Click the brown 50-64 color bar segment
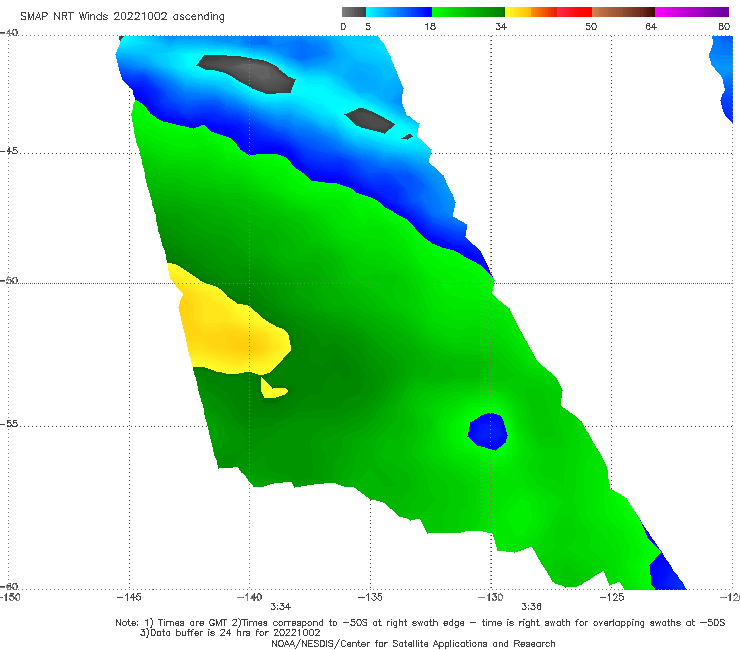This screenshot has width=740, height=650. click(x=623, y=12)
